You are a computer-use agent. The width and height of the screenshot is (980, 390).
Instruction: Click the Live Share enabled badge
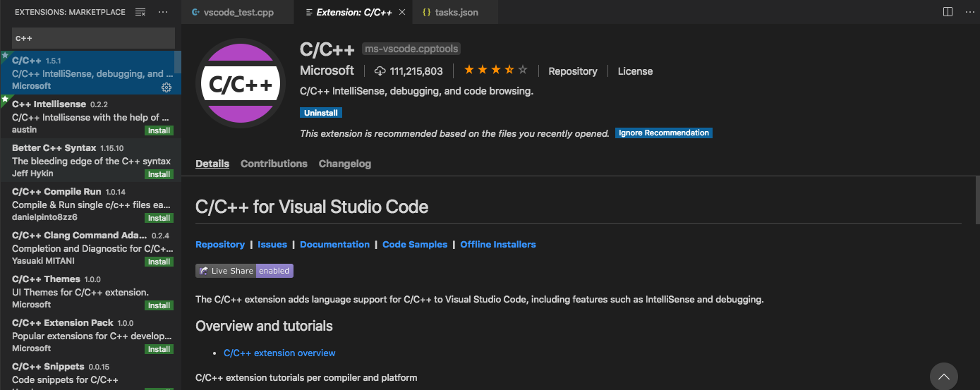click(244, 271)
